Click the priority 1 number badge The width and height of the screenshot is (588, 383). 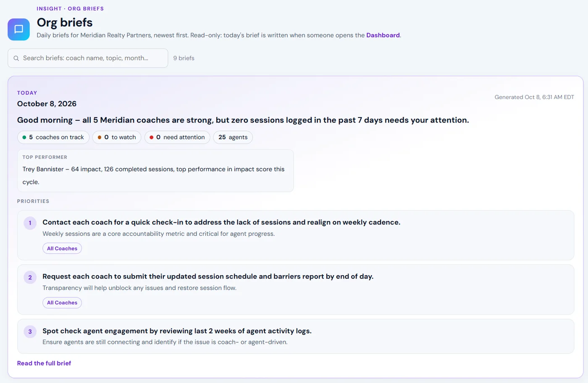pyautogui.click(x=30, y=223)
